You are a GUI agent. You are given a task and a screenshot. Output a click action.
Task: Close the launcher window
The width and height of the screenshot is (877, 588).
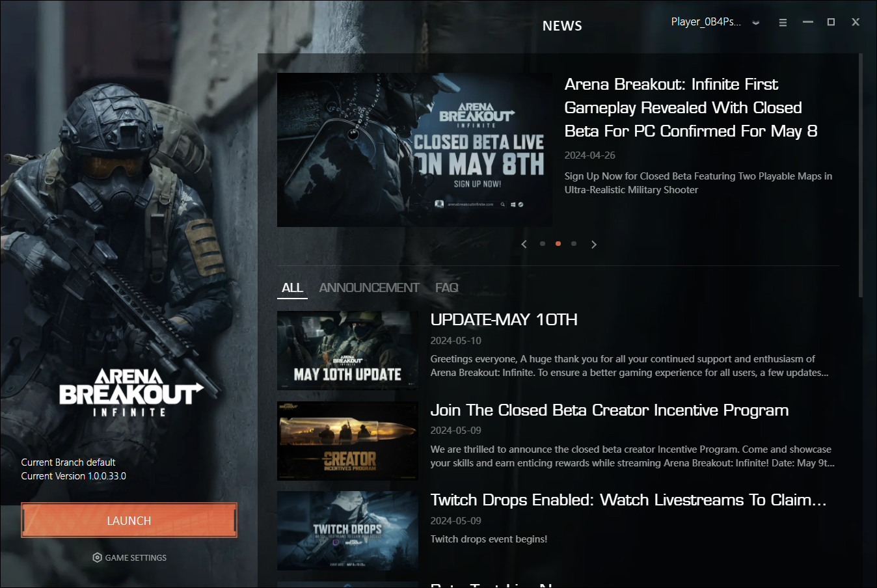[x=856, y=22]
